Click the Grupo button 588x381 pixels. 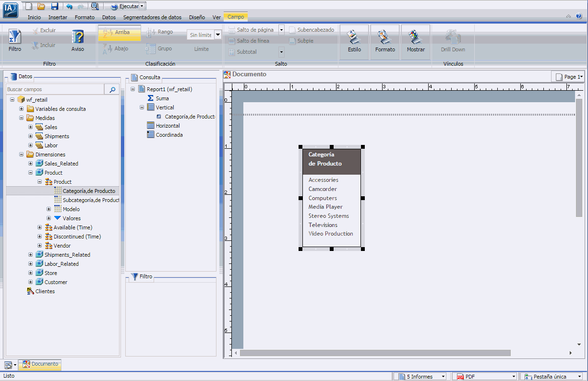[x=158, y=48]
